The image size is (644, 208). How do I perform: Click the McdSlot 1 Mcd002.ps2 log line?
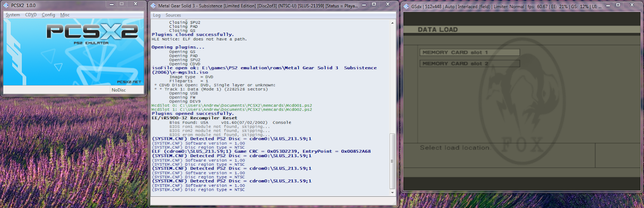tap(232, 109)
